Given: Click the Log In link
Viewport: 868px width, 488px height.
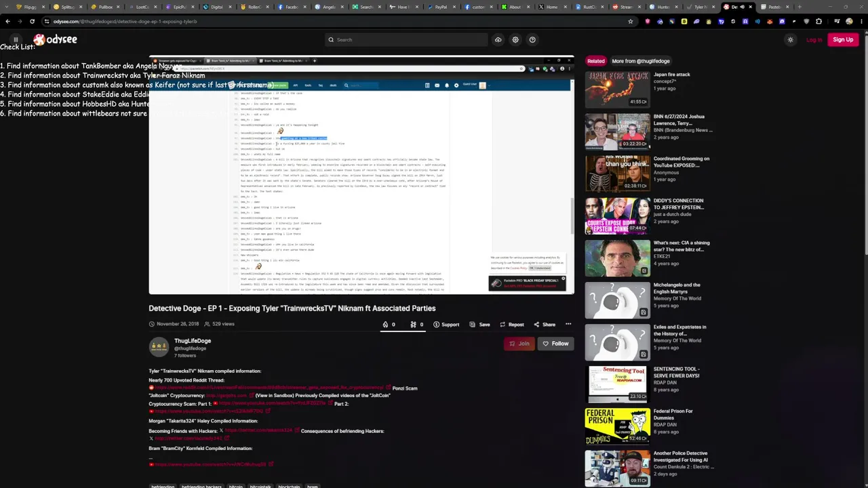Looking at the screenshot, I should click(x=814, y=40).
